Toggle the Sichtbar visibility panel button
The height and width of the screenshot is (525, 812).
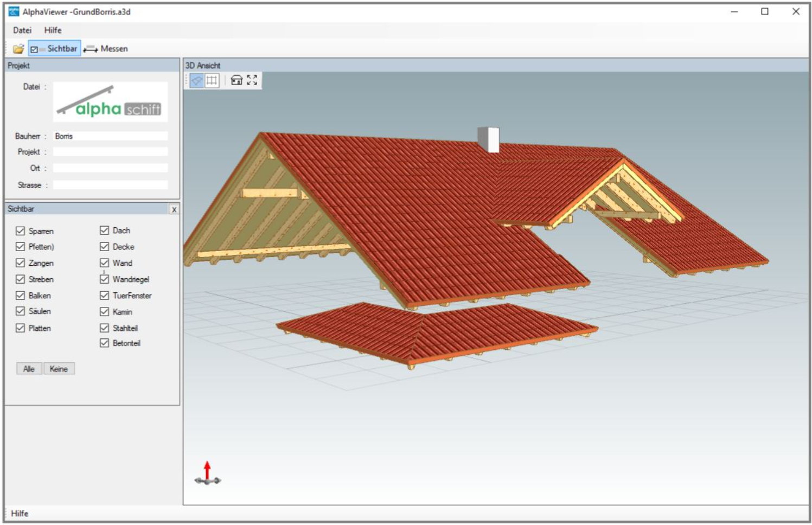pyautogui.click(x=55, y=49)
